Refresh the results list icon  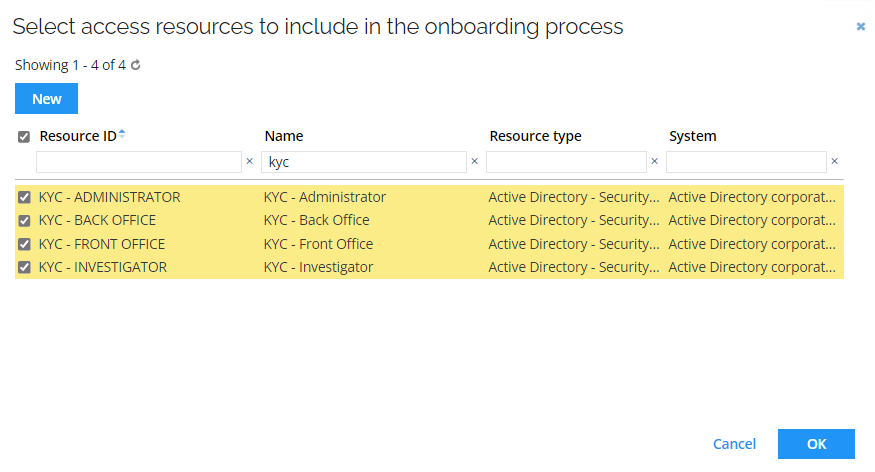[x=136, y=65]
